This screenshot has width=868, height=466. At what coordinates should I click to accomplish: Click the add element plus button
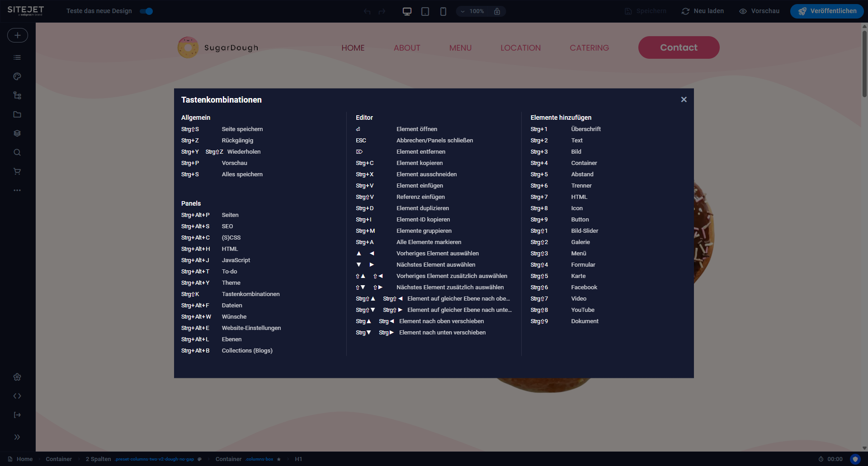pos(17,35)
